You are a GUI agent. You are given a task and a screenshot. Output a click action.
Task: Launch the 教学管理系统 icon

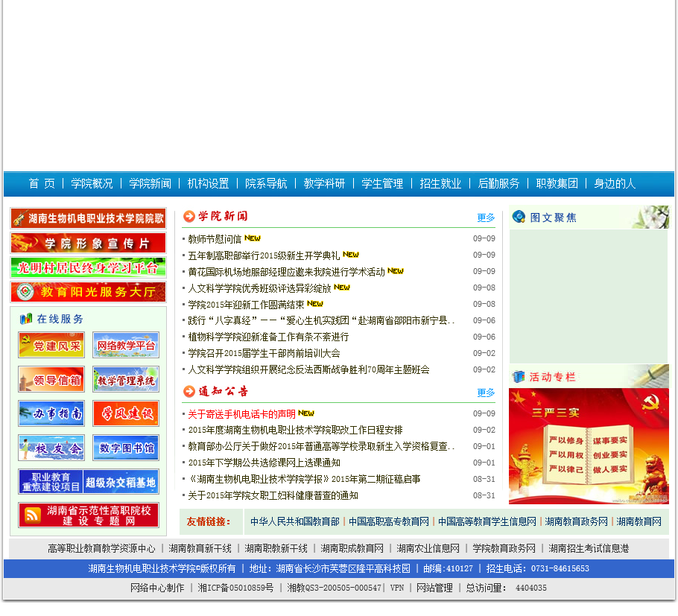pyautogui.click(x=126, y=379)
